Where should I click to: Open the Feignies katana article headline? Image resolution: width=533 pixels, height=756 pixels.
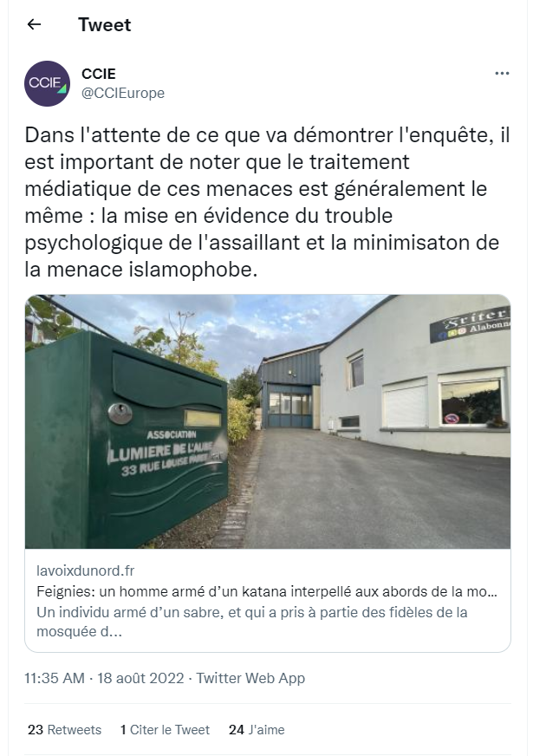tap(267, 591)
